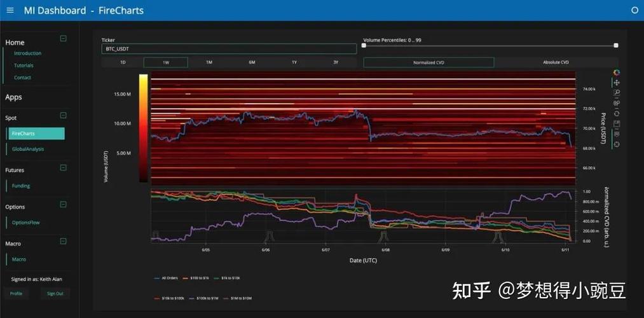Toggle the All Orders legend line
This screenshot has width=644, height=318.
167,278
